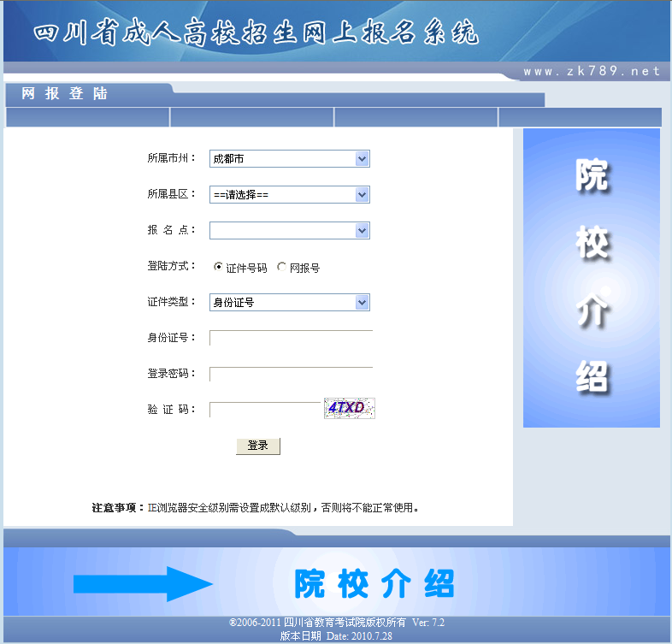Viewport: 672px width, 644px height.
Task: Click the bottom 院校介绍 banner text
Action: pos(374,583)
